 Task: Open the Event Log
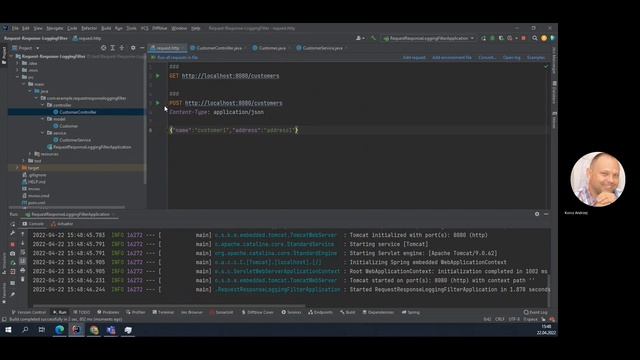coord(536,312)
